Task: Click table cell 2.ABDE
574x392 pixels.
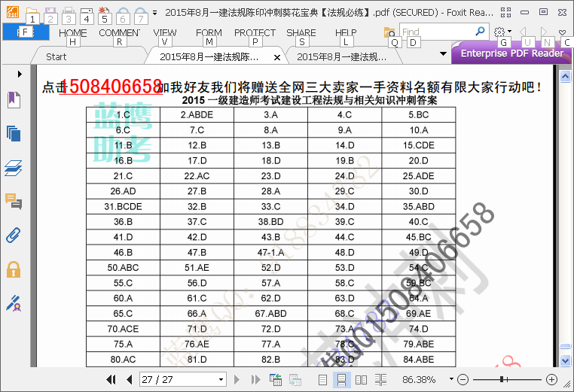Action: click(197, 115)
